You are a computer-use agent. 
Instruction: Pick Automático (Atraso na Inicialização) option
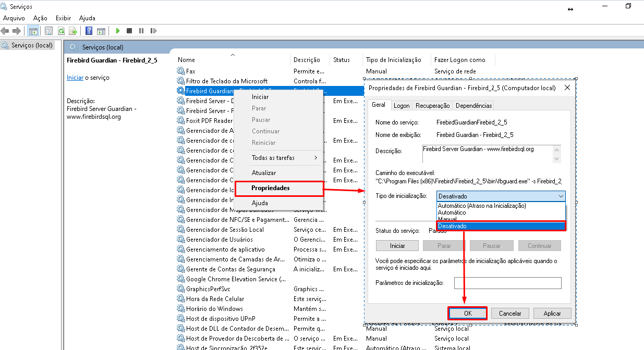pos(501,206)
